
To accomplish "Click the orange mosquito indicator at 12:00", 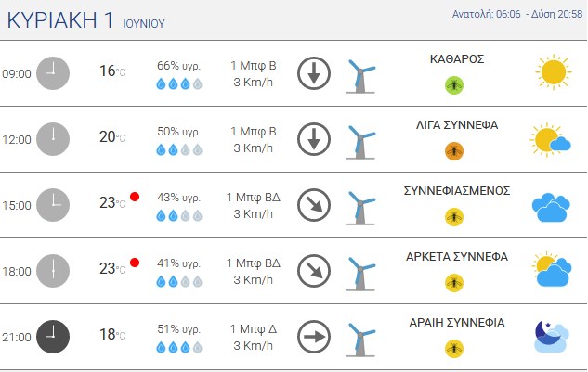I will pyautogui.click(x=454, y=151).
